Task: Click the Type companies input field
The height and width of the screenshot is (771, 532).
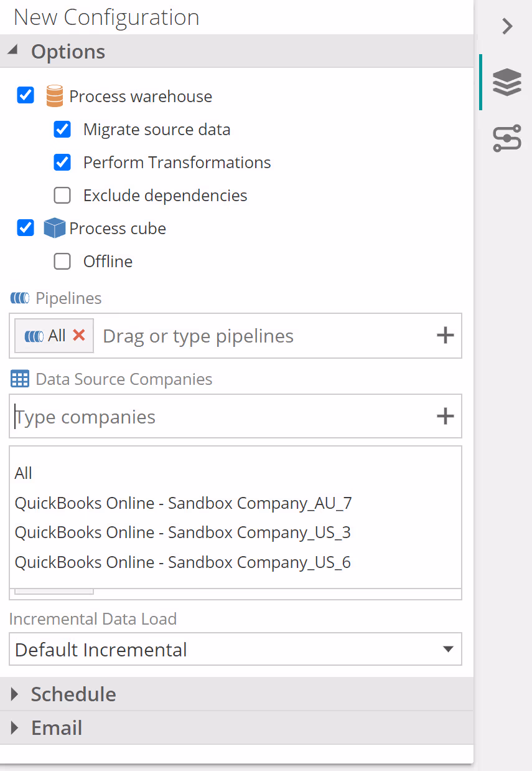Action: point(218,417)
